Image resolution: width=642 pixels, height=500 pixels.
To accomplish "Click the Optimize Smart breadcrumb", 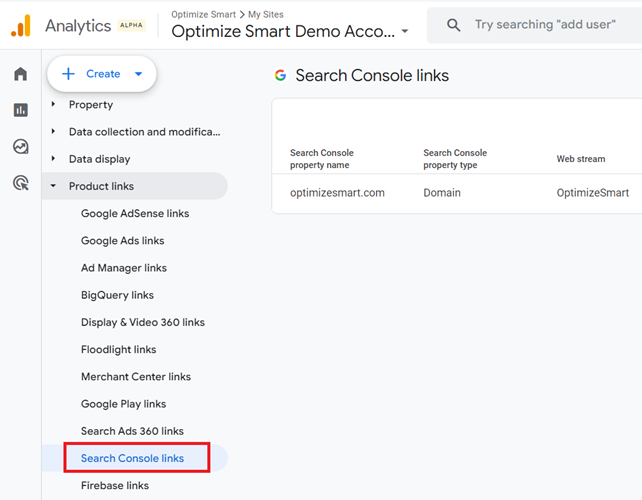I will [203, 14].
